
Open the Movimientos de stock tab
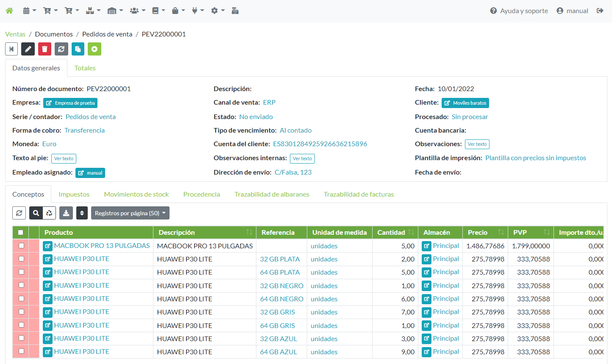click(136, 194)
